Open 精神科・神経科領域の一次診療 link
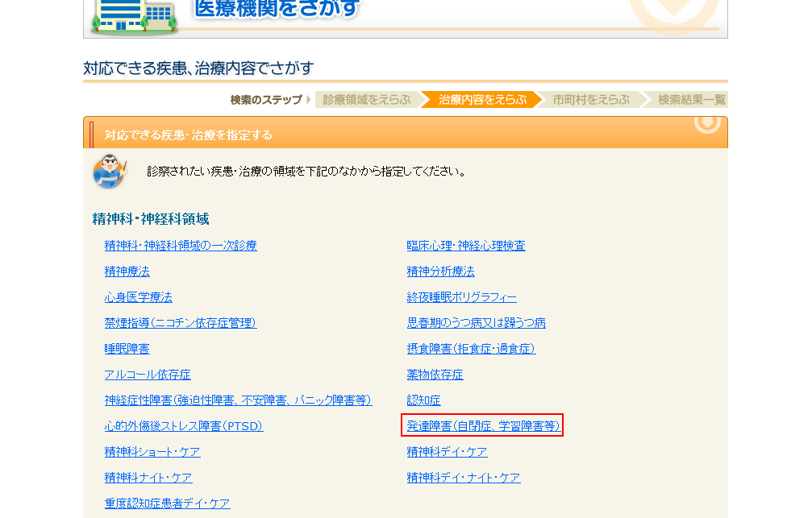 [181, 245]
